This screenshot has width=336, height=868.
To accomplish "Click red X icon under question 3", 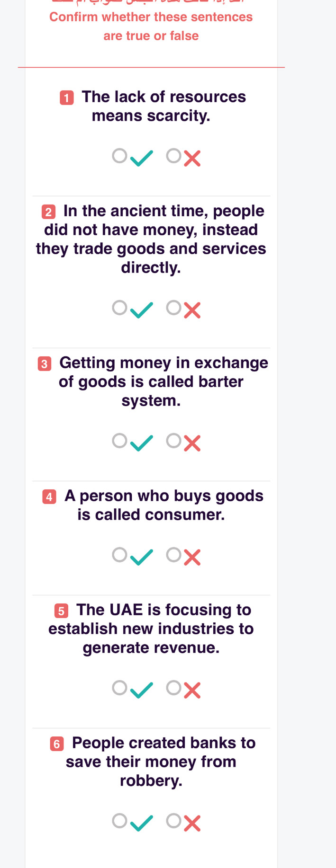I will coord(192,443).
